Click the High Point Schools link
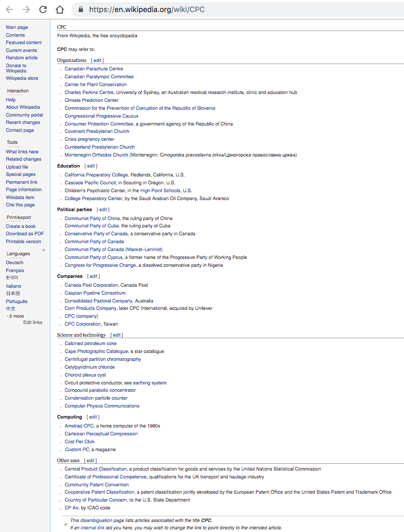The height and width of the screenshot is (532, 404). (161, 190)
